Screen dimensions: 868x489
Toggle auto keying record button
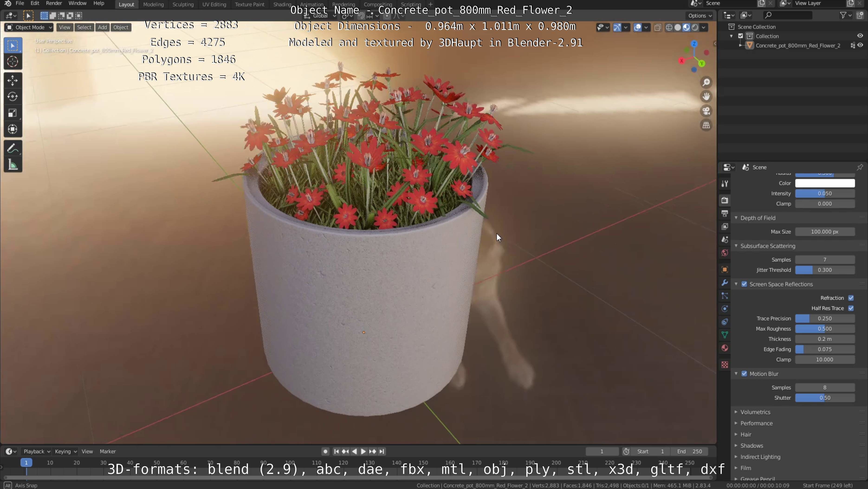[325, 452]
